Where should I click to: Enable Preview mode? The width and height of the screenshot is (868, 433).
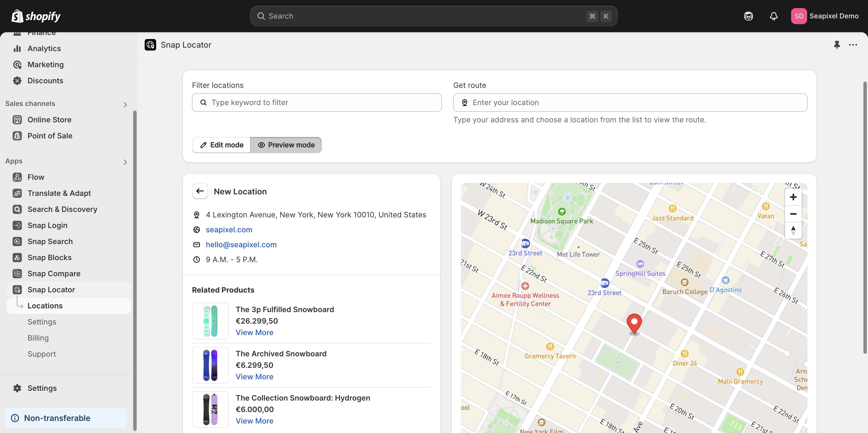[286, 145]
